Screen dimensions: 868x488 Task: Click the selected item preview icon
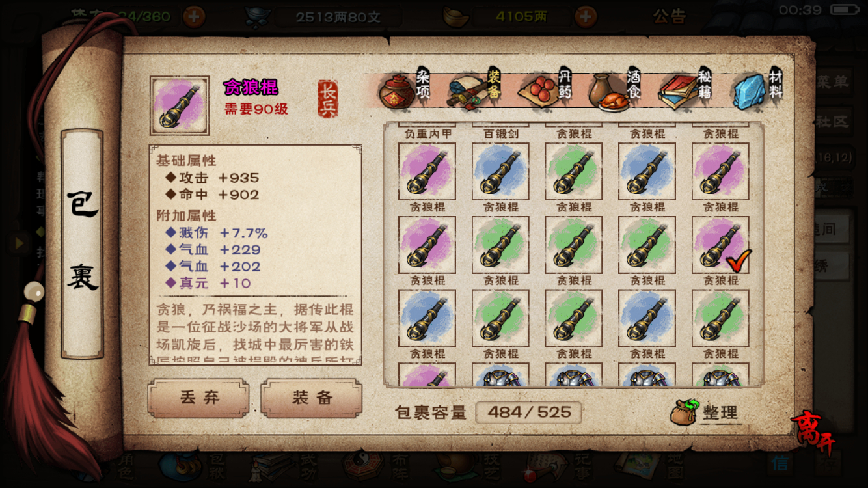pyautogui.click(x=180, y=105)
